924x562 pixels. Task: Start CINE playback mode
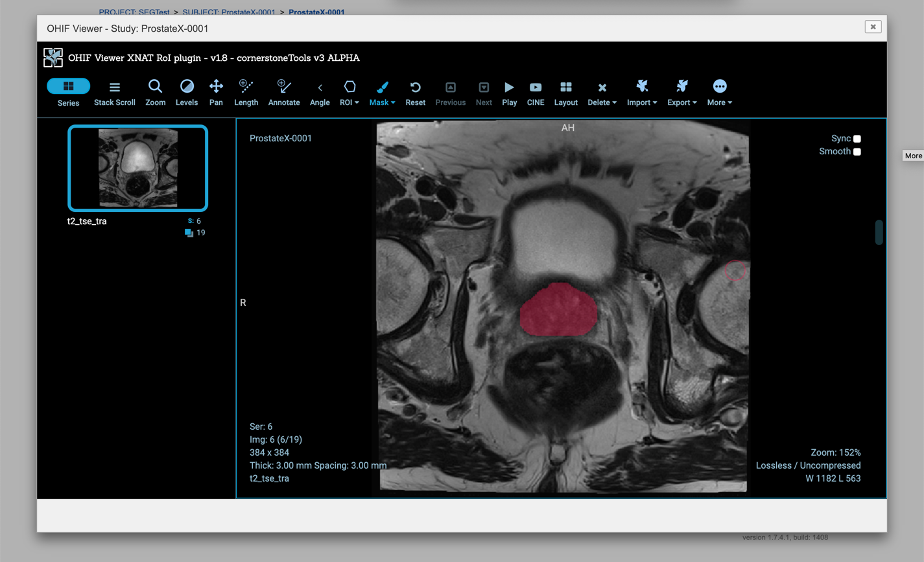click(x=535, y=91)
